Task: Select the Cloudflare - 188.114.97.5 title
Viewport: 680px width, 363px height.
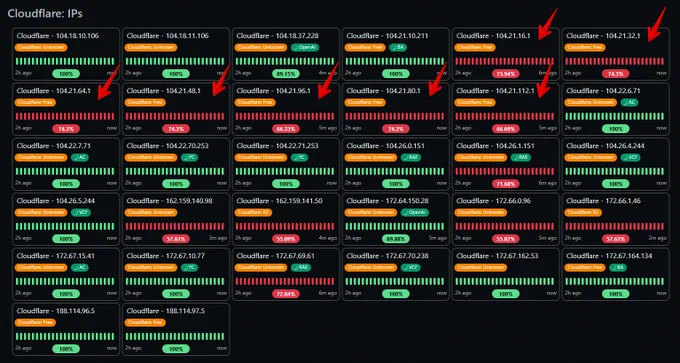Action: [x=165, y=311]
